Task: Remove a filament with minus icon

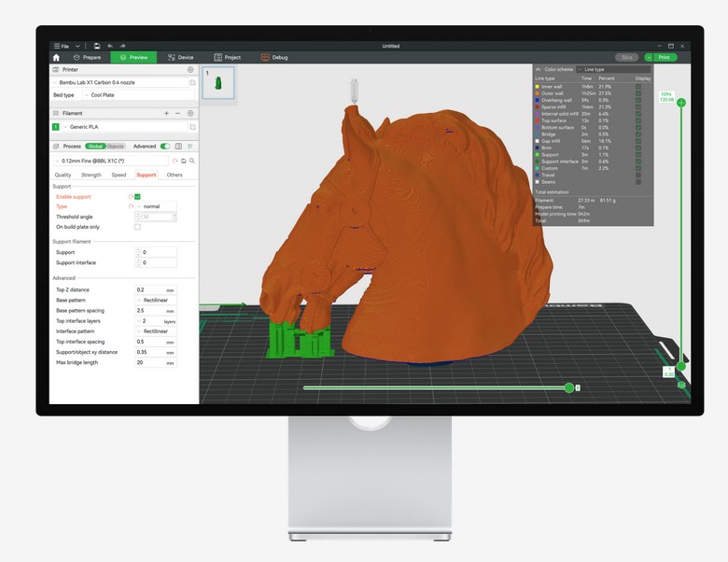Action: tap(178, 114)
